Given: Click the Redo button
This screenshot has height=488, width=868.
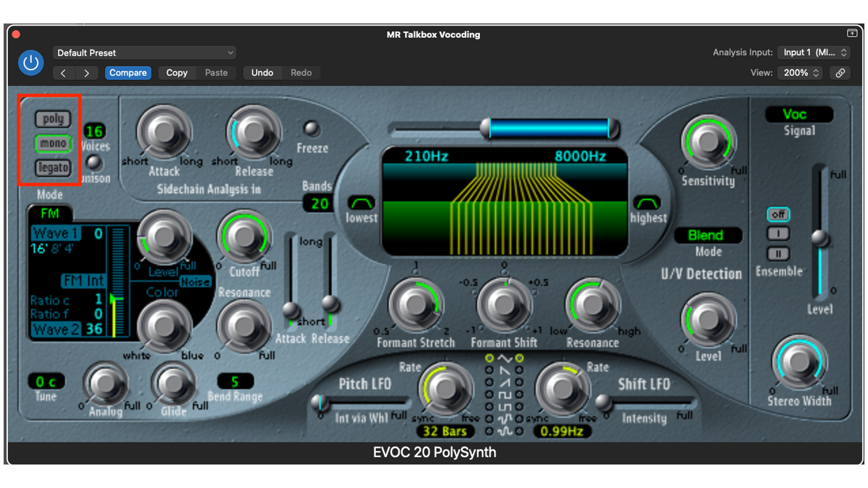Looking at the screenshot, I should point(301,73).
